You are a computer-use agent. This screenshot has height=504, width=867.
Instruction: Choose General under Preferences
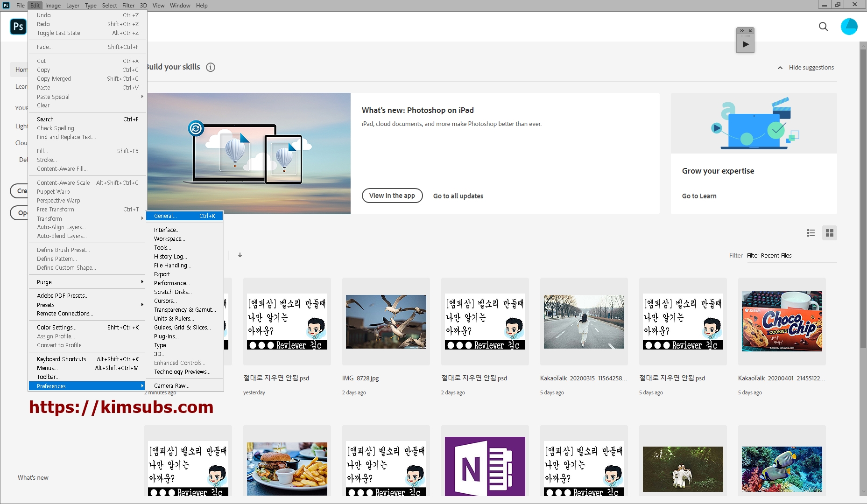(184, 216)
